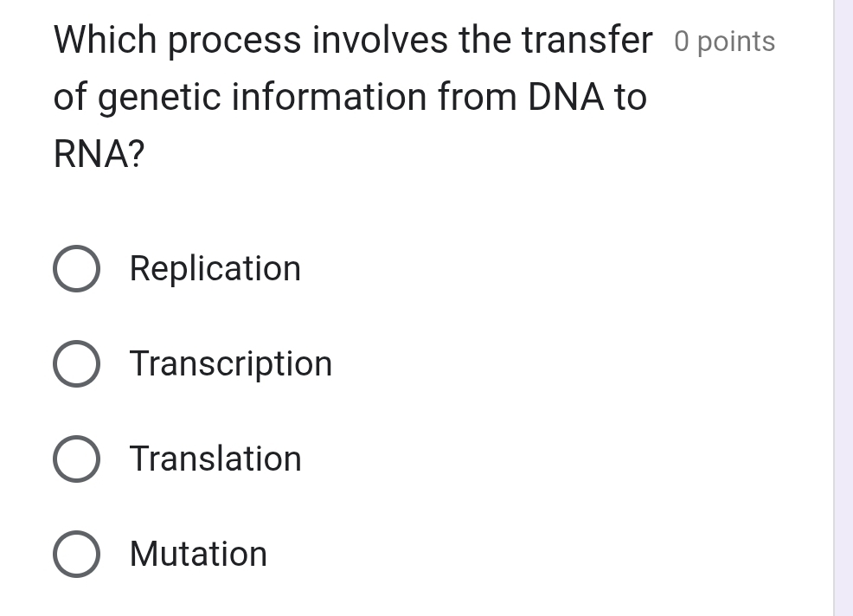853x616 pixels.
Task: Click the radio circle beside Transcription
Action: (x=76, y=363)
